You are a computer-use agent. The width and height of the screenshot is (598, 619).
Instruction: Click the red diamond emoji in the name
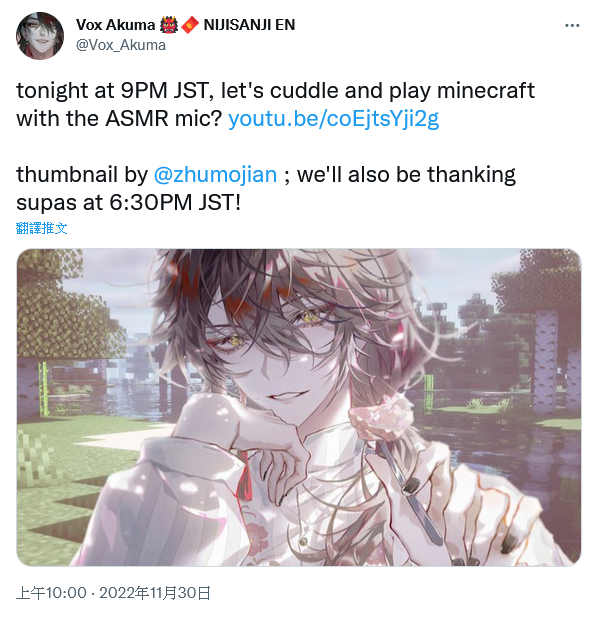(x=190, y=25)
